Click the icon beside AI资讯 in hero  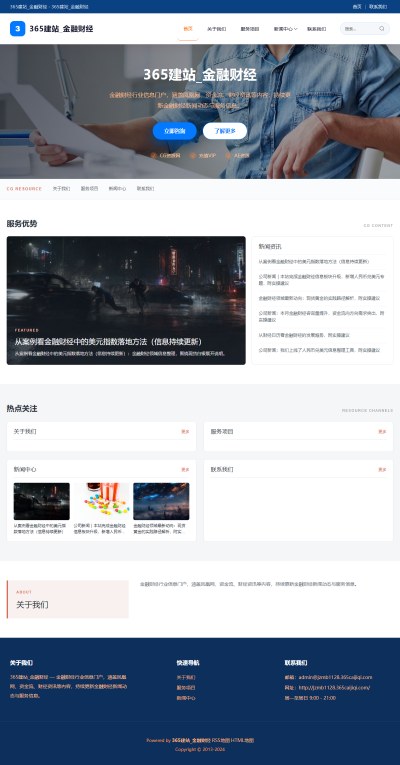(228, 156)
